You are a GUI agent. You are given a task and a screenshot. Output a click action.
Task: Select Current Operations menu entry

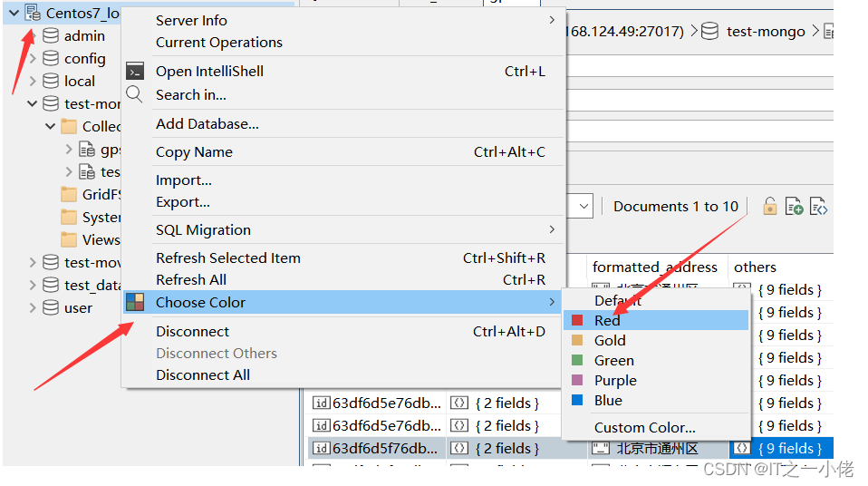point(342,43)
